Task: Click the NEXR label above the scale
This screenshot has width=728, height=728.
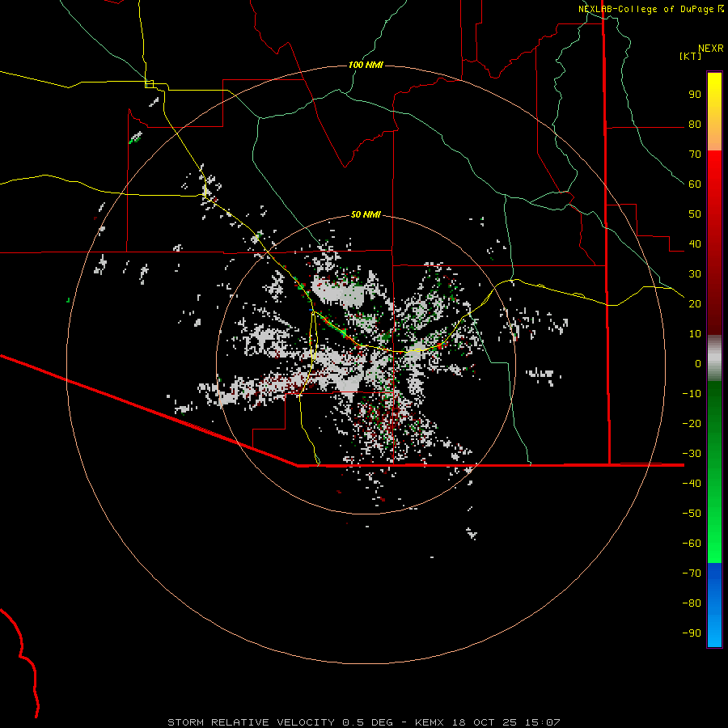Action: click(x=711, y=49)
